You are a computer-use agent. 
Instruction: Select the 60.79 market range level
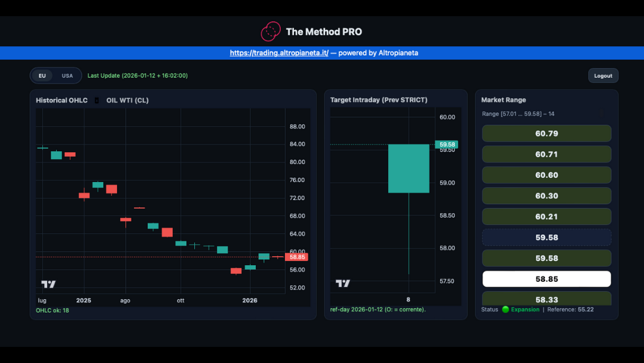546,134
